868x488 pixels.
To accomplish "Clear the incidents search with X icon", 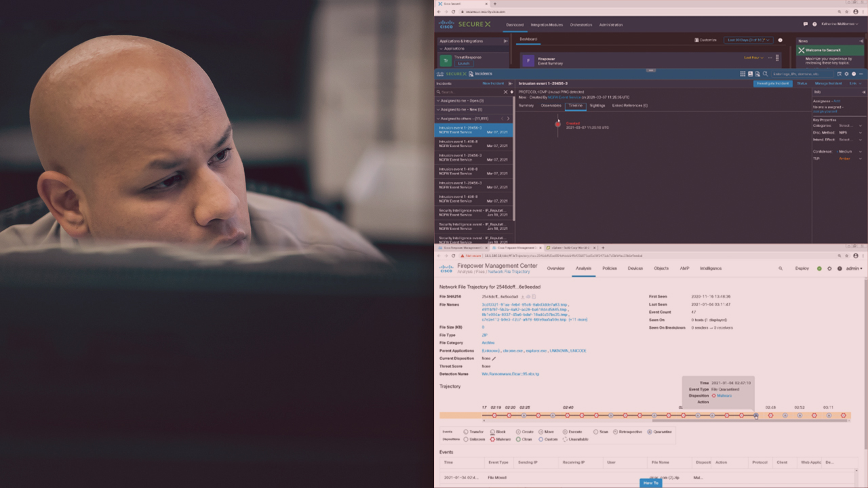I will [x=505, y=91].
